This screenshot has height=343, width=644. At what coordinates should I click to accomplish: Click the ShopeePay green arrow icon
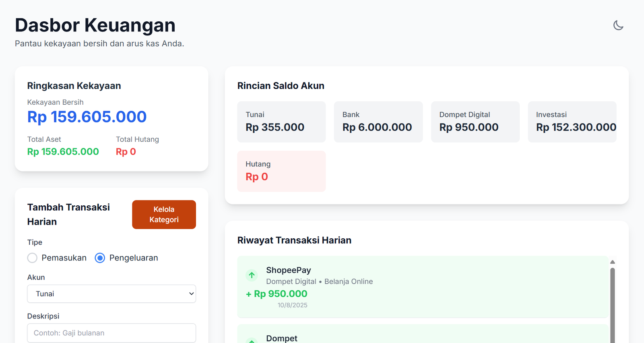tap(252, 275)
